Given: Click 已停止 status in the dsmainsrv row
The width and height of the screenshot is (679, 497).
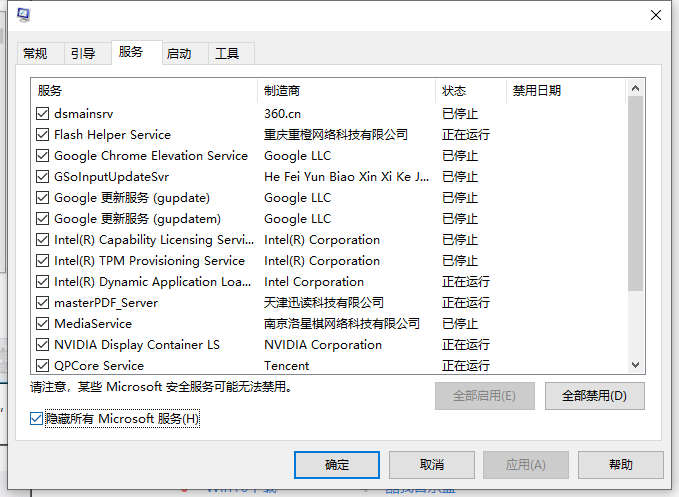Looking at the screenshot, I should [x=460, y=114].
